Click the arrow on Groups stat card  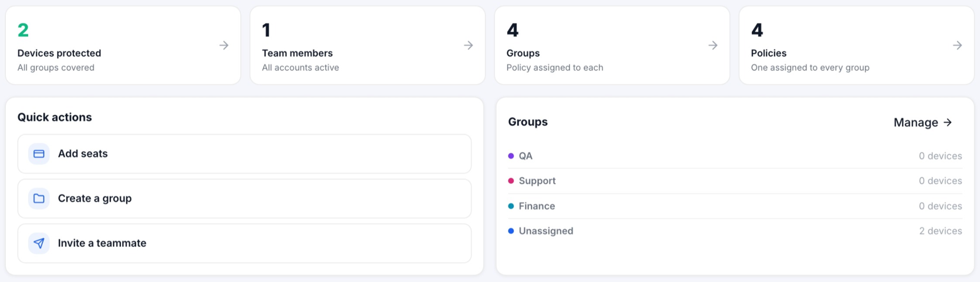point(713,45)
